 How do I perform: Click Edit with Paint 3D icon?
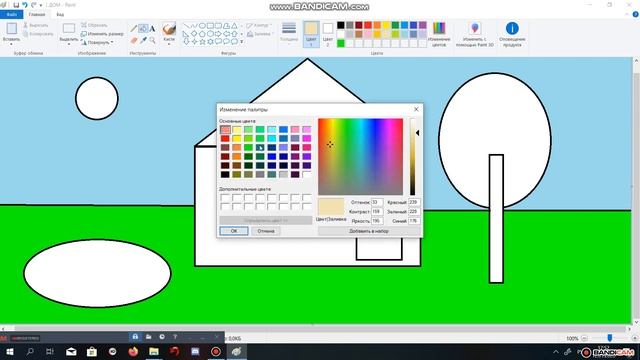(x=475, y=28)
